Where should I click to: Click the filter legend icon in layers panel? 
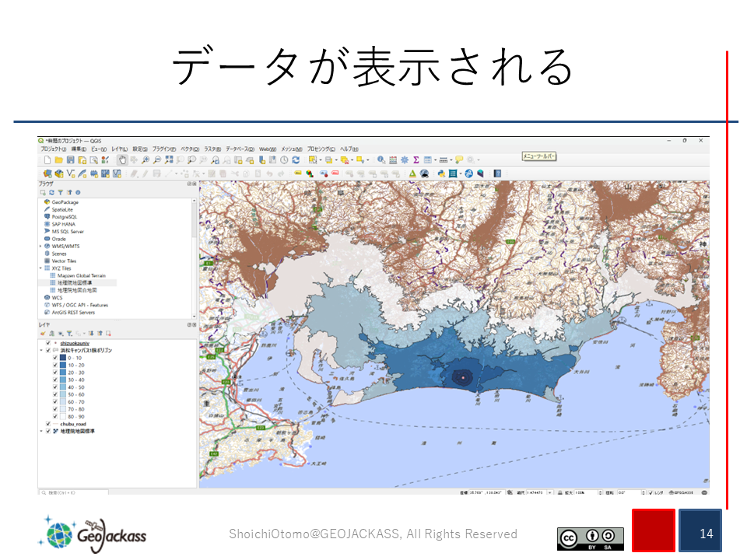pyautogui.click(x=68, y=333)
